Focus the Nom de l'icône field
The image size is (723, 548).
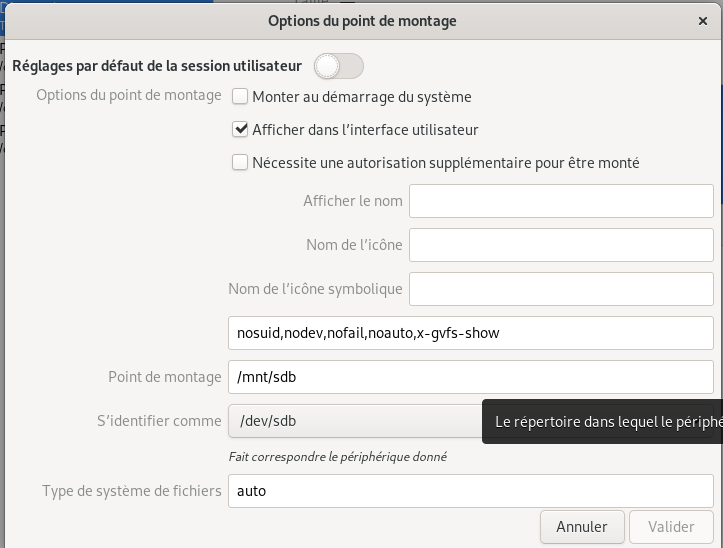tap(560, 245)
